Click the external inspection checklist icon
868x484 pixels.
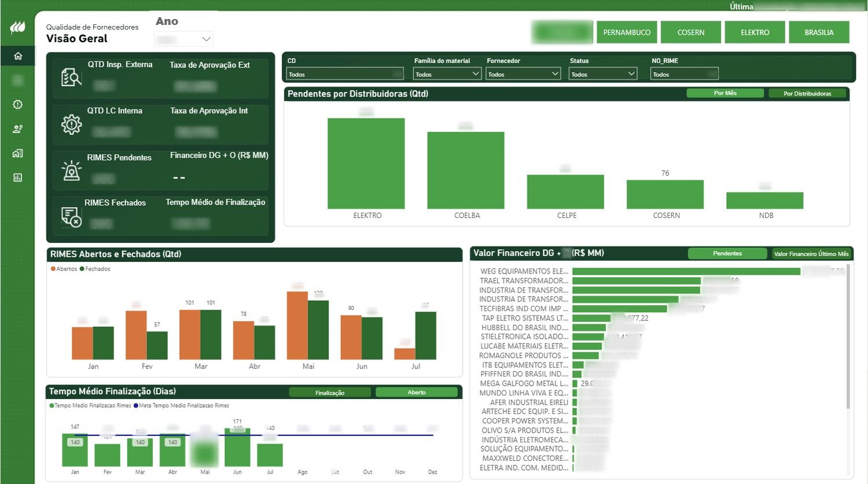tap(71, 77)
